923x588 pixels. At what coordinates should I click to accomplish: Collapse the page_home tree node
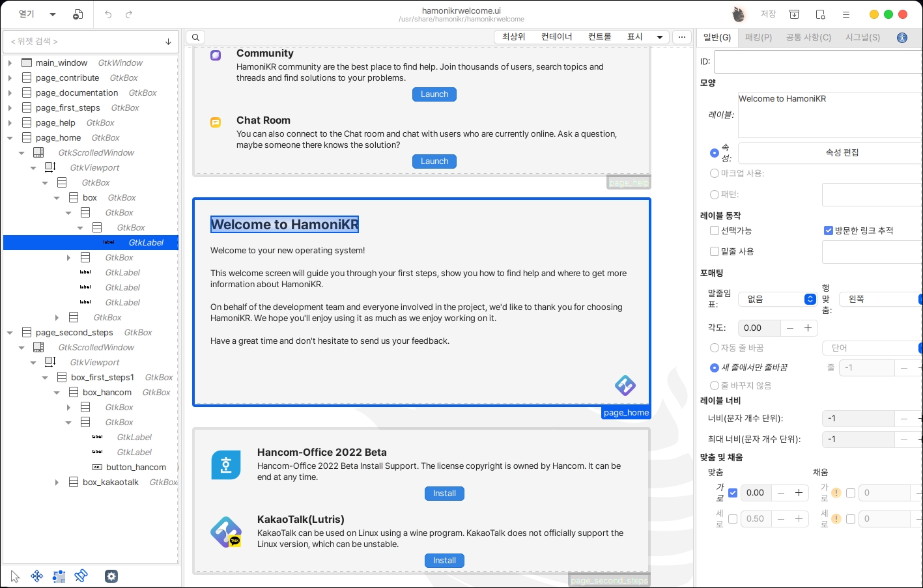pos(10,138)
